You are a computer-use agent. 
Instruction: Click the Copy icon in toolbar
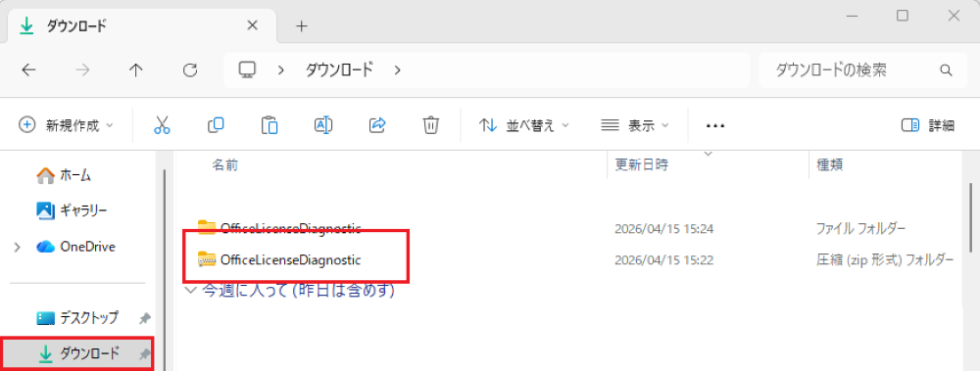(x=216, y=125)
